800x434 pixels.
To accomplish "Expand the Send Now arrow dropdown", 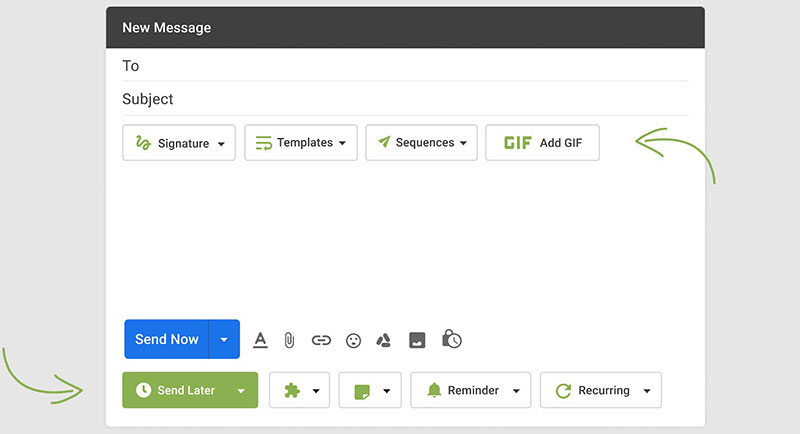I will pyautogui.click(x=224, y=339).
